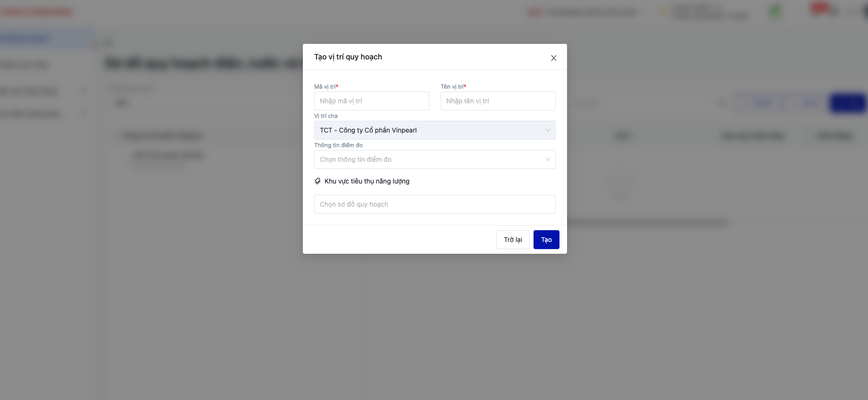Open the Thông tin điểm đo dropdown
Image resolution: width=868 pixels, height=400 pixels.
pos(434,159)
